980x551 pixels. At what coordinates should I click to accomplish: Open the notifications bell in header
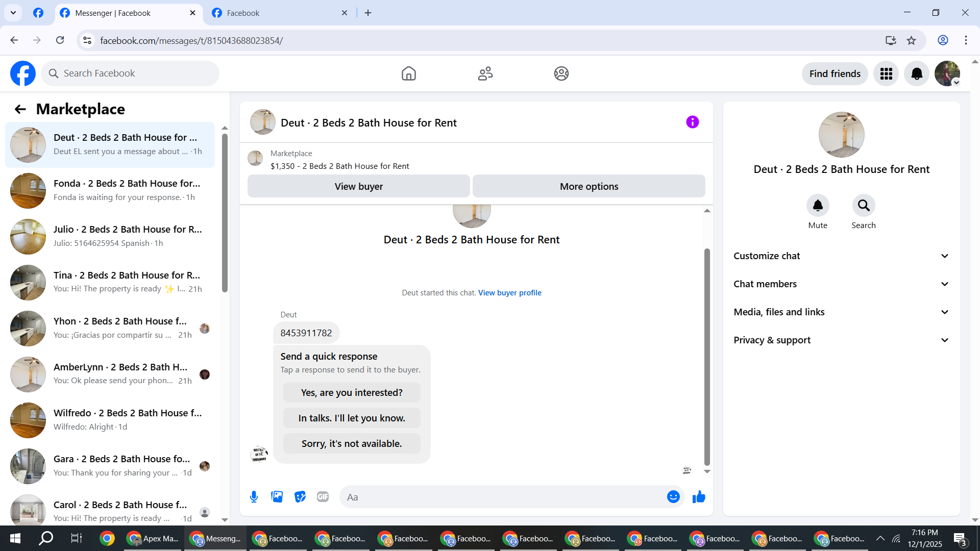coord(917,74)
